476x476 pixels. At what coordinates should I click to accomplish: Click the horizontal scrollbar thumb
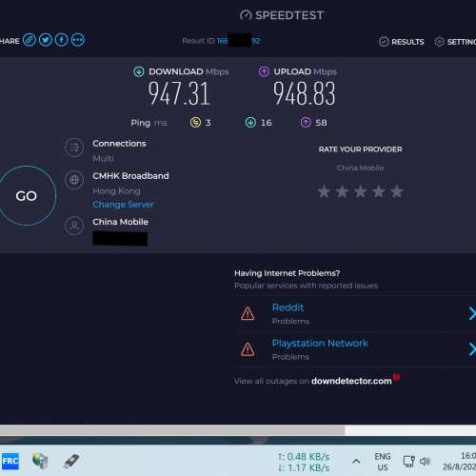pos(172,430)
